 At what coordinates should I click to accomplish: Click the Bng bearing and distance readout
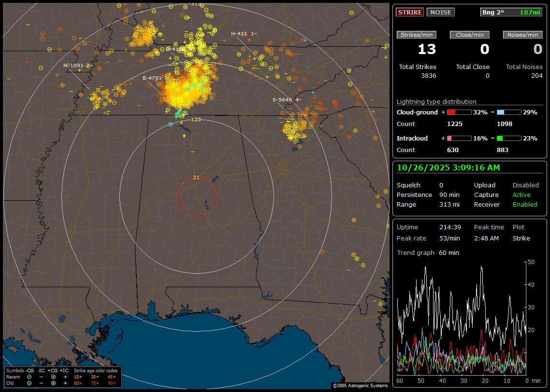[x=511, y=12]
